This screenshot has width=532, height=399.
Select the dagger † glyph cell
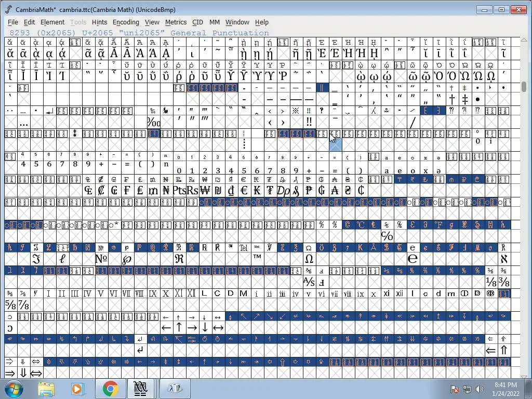coord(451,99)
